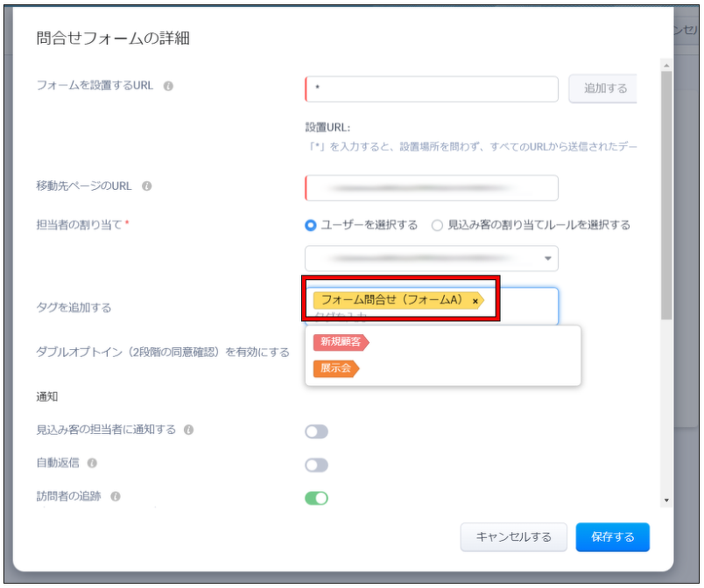Focus the フォームを設置するURL input field
The image size is (704, 588).
[432, 89]
